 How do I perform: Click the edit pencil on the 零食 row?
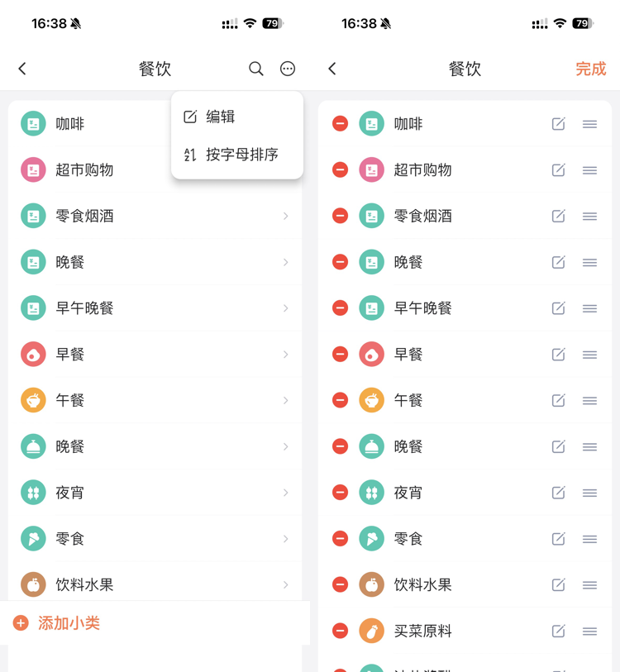coord(559,539)
